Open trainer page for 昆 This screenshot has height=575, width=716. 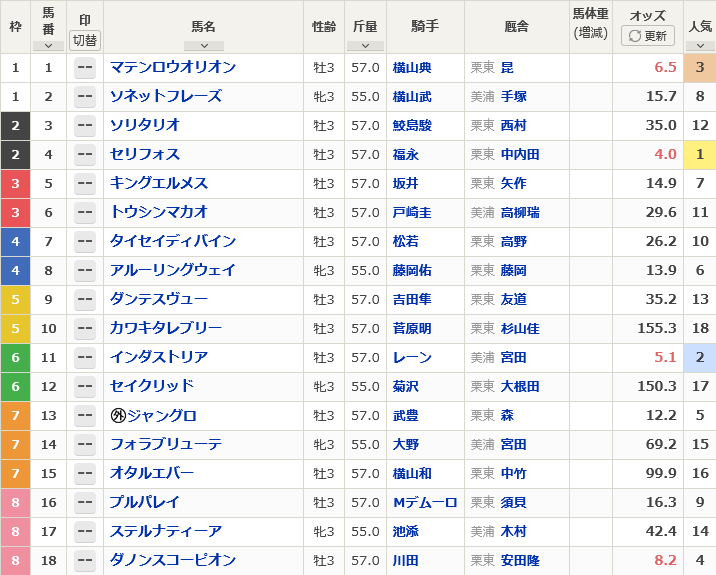point(507,68)
